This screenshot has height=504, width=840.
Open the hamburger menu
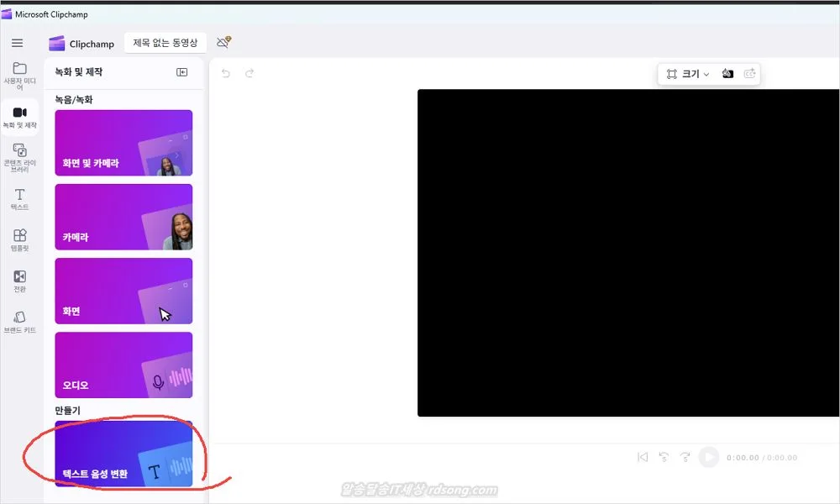pos(17,43)
